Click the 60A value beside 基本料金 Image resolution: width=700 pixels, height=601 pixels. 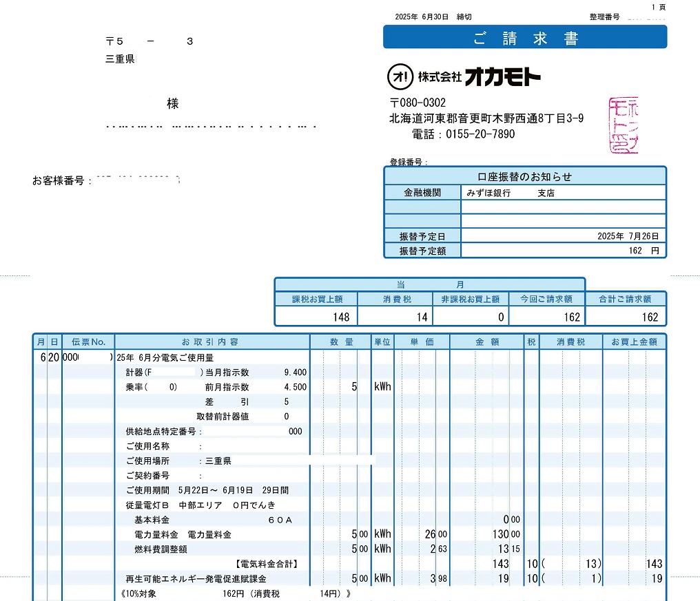pyautogui.click(x=280, y=520)
